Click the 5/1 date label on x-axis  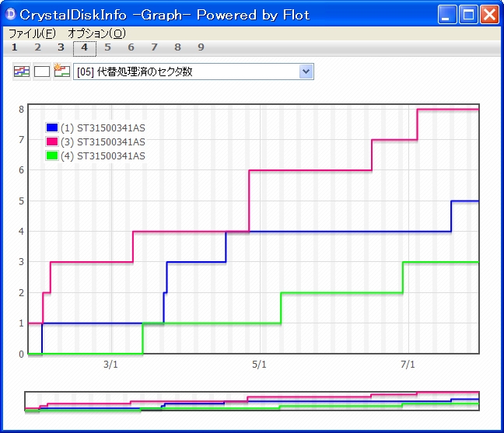260,365
